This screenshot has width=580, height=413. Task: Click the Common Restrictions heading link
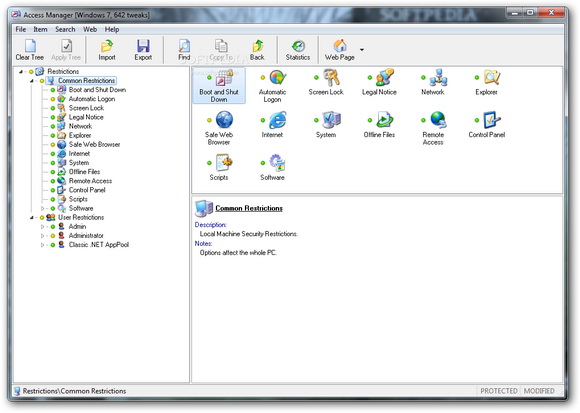pos(249,208)
